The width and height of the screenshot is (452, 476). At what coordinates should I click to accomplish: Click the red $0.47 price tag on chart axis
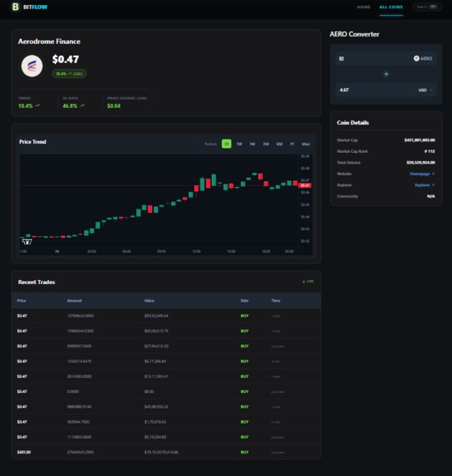305,185
